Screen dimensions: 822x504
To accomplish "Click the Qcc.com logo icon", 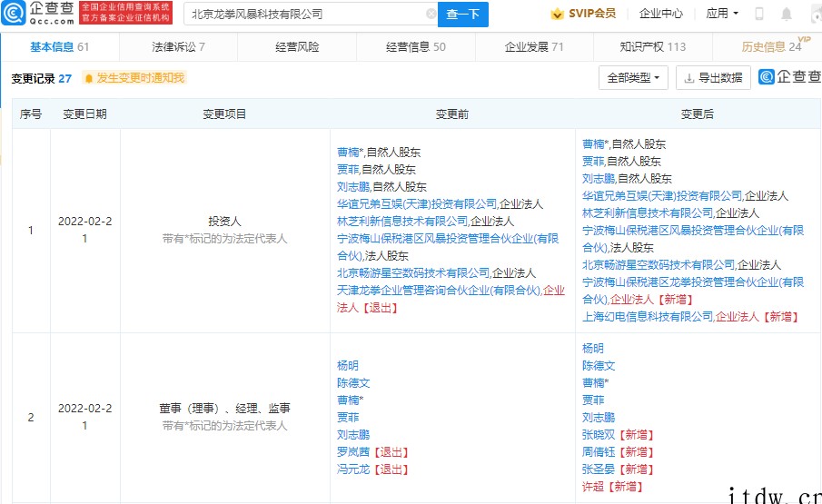I will 14,13.
